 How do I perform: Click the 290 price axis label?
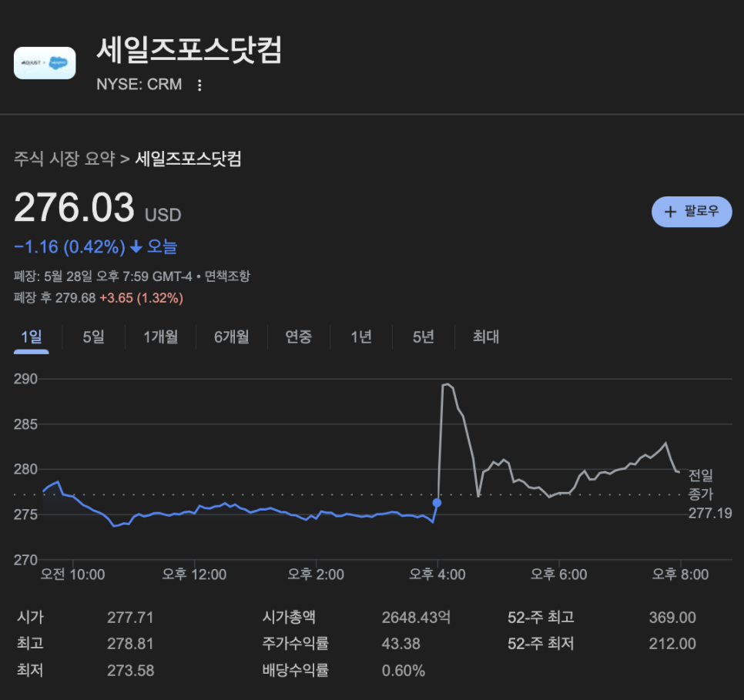[25, 379]
